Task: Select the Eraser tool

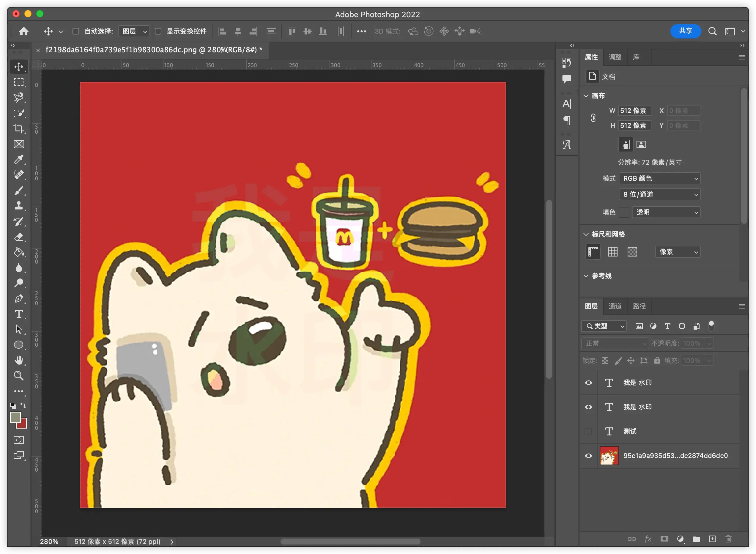Action: 19,237
